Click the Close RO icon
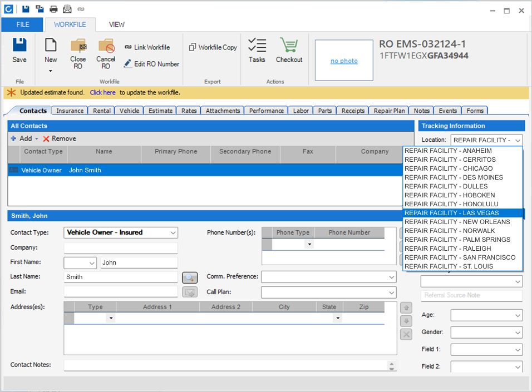The height and width of the screenshot is (392, 532). coord(78,46)
